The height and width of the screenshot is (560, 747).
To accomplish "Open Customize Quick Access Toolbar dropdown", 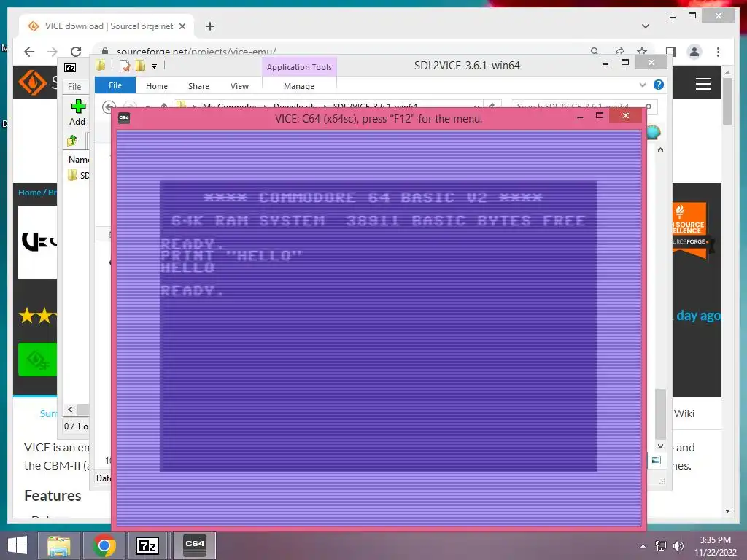I will [x=155, y=66].
